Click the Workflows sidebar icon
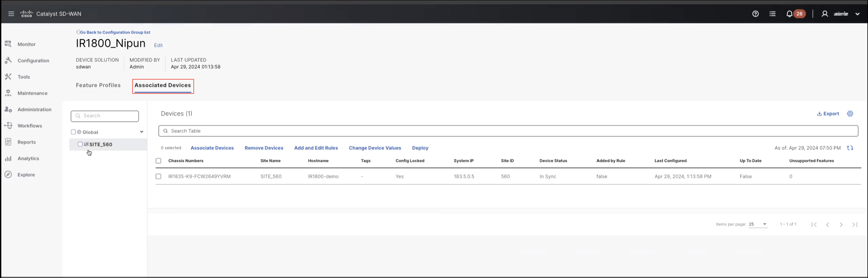 pos(8,126)
